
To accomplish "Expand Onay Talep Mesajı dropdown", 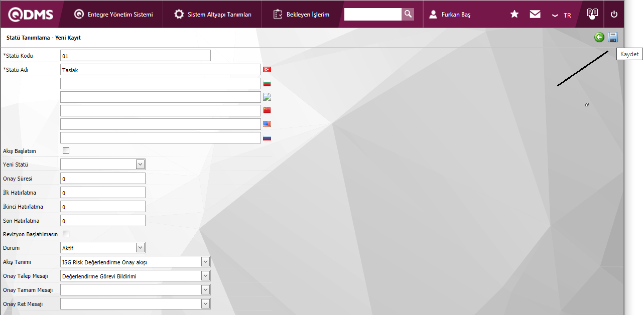I will (x=135, y=275).
